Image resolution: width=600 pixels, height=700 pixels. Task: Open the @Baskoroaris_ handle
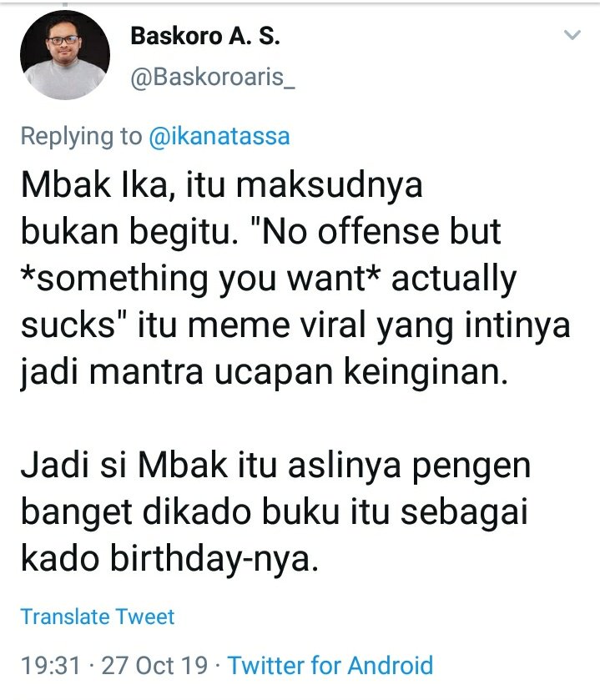coord(213,77)
